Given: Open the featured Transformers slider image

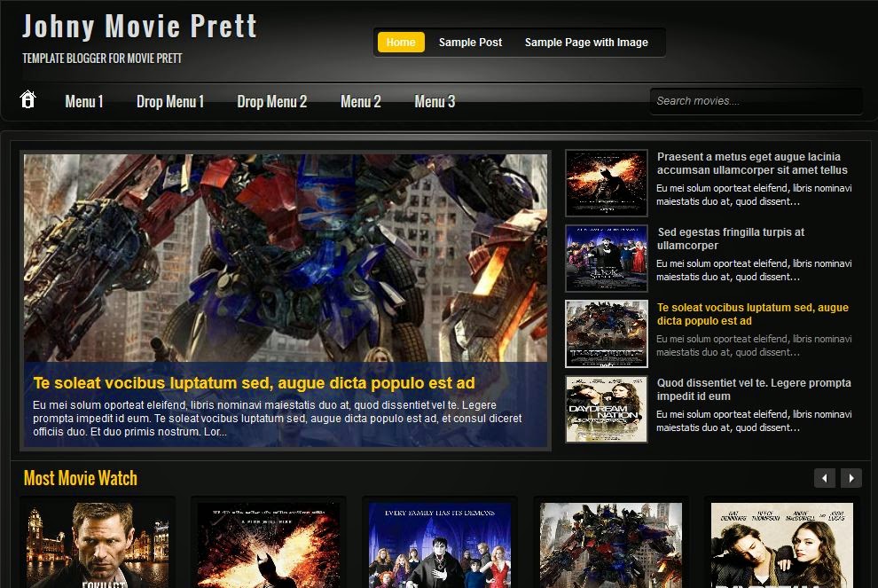Looking at the screenshot, I should pyautogui.click(x=286, y=257).
